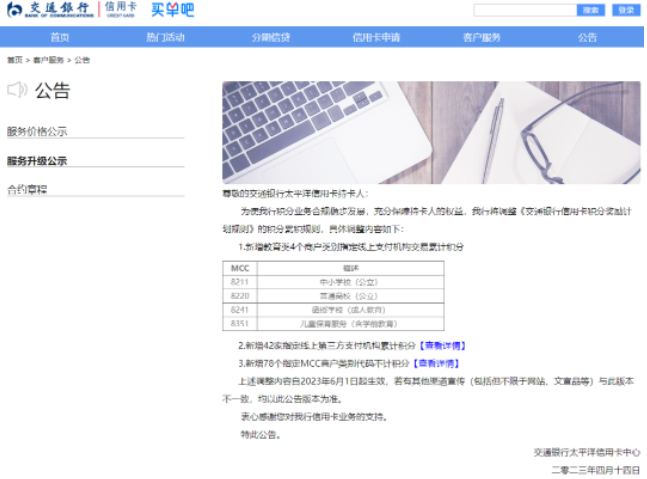The height and width of the screenshot is (479, 647).
Task: Open the 首页 navigation tab
Action: pyautogui.click(x=60, y=37)
